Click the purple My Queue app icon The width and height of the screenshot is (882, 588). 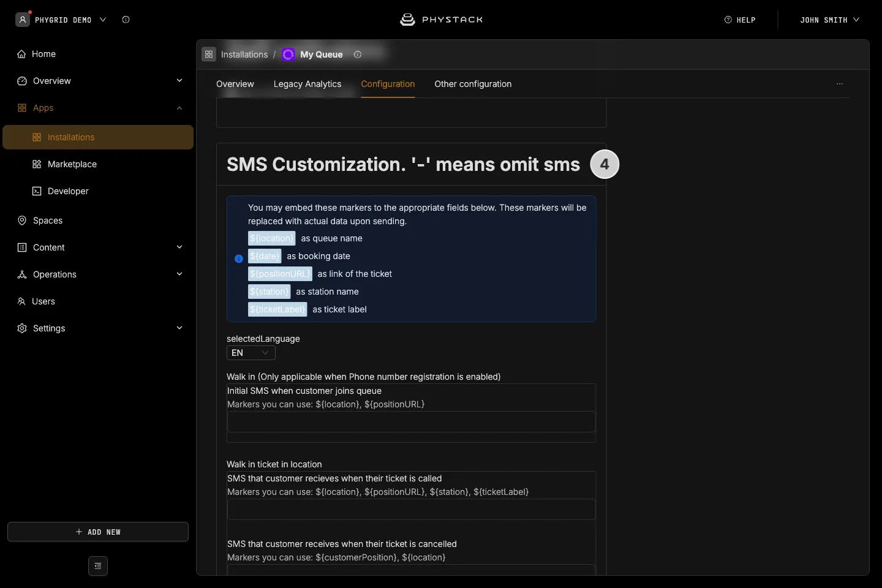click(x=288, y=55)
